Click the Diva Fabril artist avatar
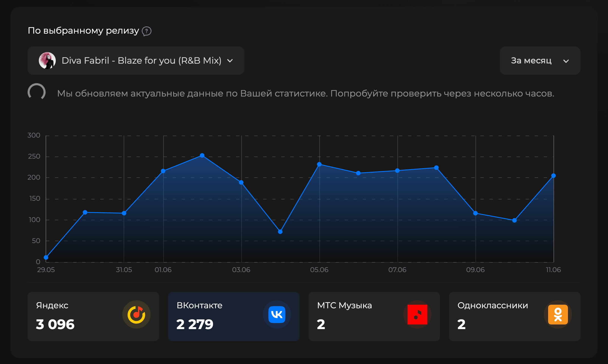Image resolution: width=608 pixels, height=364 pixels. 47,61
